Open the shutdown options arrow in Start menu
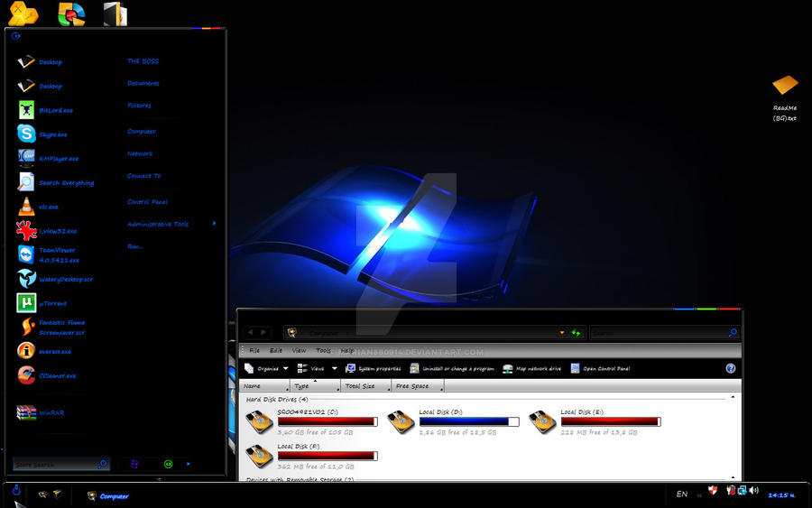 coord(188,464)
